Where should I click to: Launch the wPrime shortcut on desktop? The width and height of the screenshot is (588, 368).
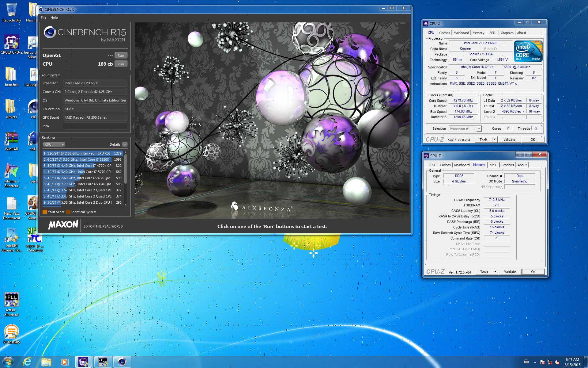[x=11, y=175]
